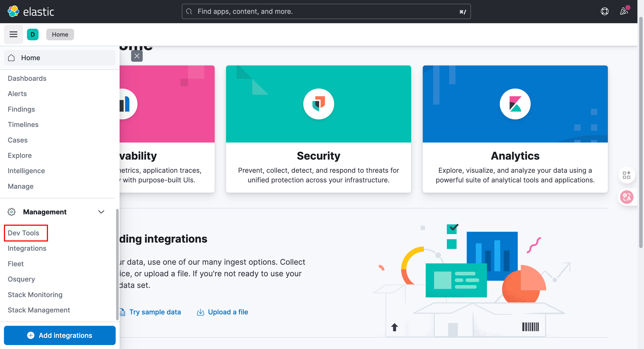Open Dashboards from the sidebar
This screenshot has width=644, height=349.
(27, 78)
